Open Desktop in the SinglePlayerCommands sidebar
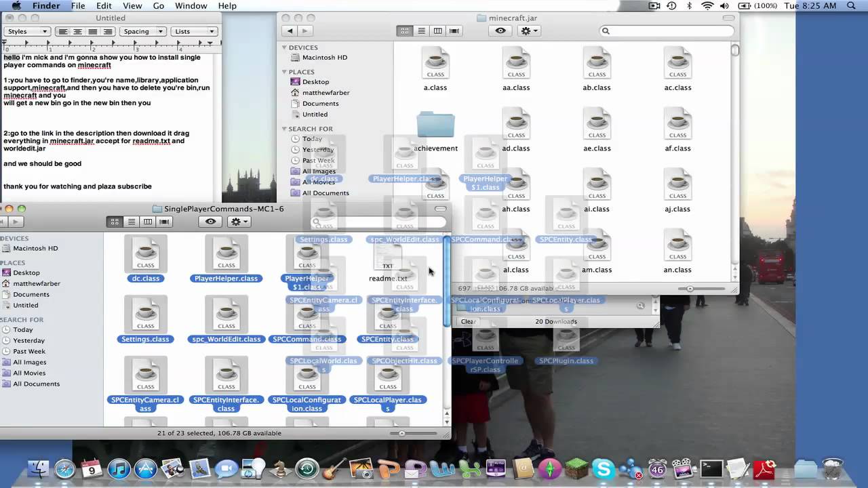Screen dimensions: 868x488 tap(26, 272)
